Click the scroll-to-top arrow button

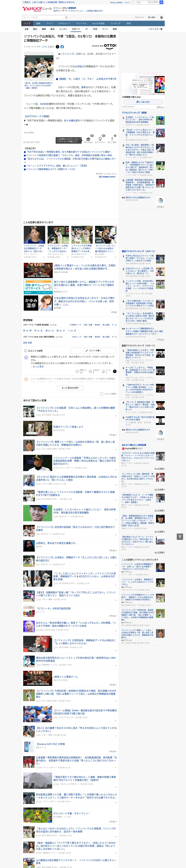pyautogui.click(x=180, y=536)
